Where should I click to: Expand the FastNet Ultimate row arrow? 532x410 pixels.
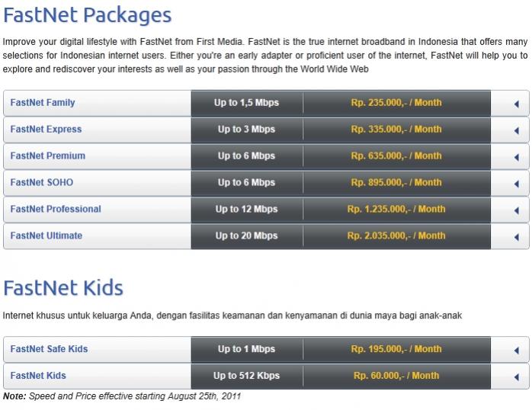pos(517,237)
